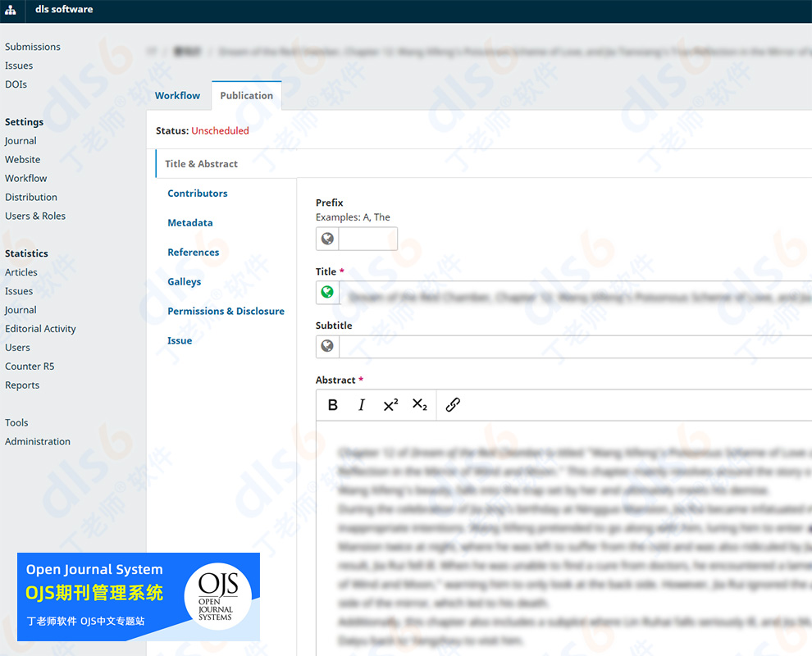Insert a link using the chain icon

pos(453,405)
